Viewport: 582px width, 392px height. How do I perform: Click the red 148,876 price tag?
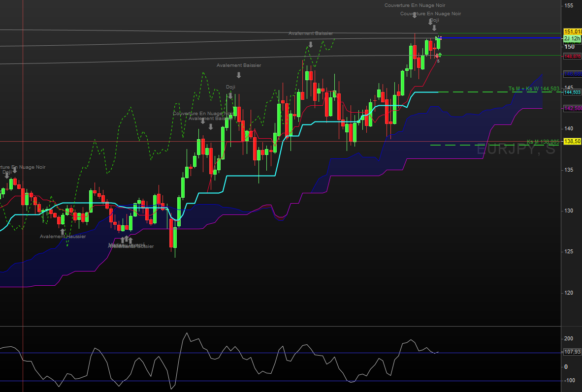[x=572, y=57]
